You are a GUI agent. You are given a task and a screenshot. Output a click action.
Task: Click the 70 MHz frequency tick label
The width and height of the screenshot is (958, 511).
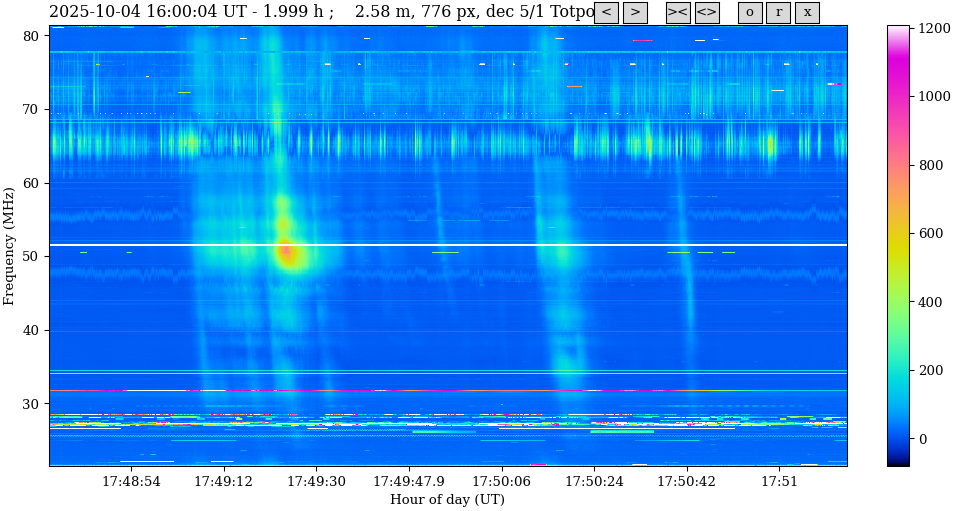coord(30,109)
